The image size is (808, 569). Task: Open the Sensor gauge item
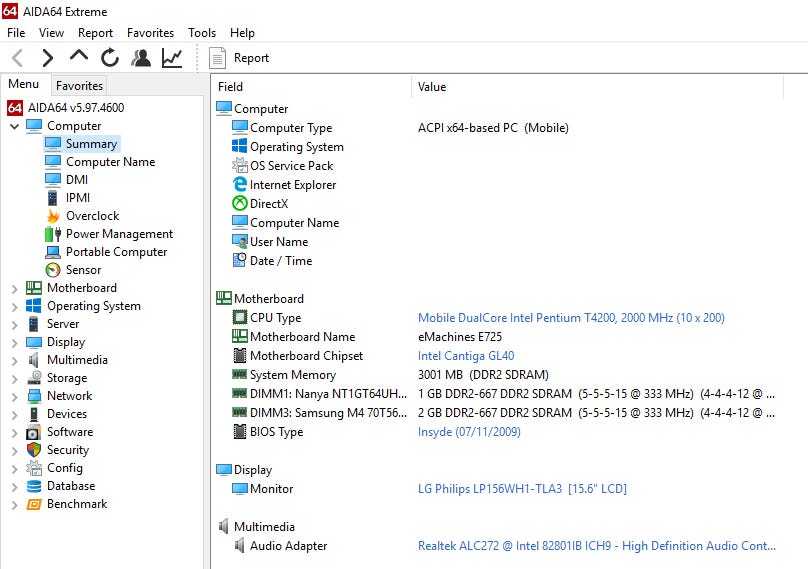click(83, 270)
